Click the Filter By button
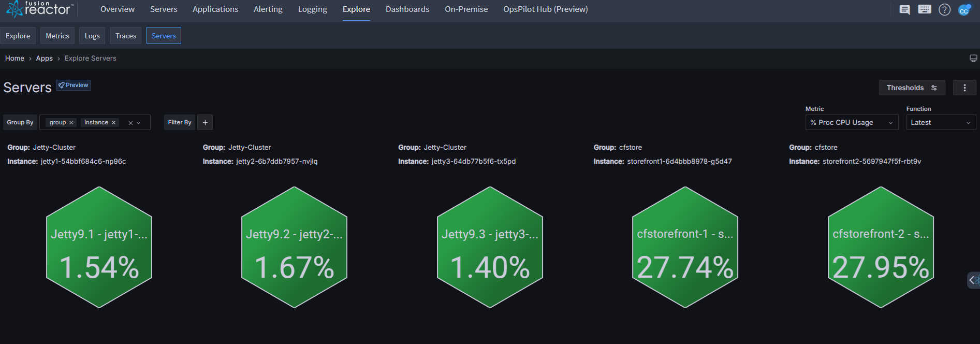Image resolution: width=980 pixels, height=344 pixels. (180, 122)
